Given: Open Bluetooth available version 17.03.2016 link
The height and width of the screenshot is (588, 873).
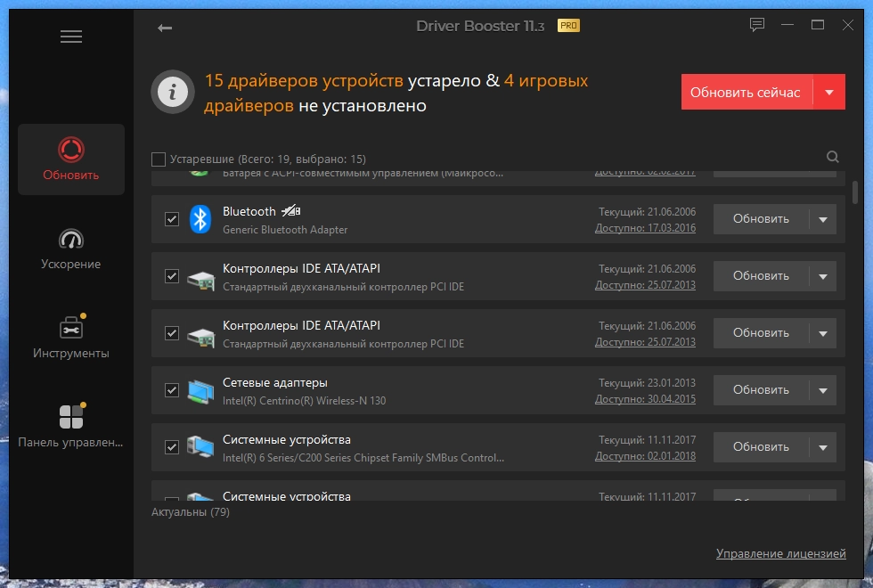Looking at the screenshot, I should coord(645,228).
